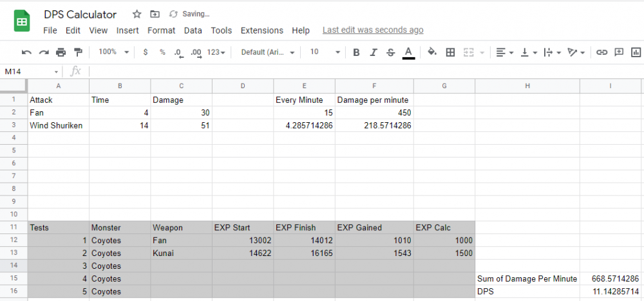Click the format as currency button
This screenshot has width=644, height=301.
pos(146,52)
